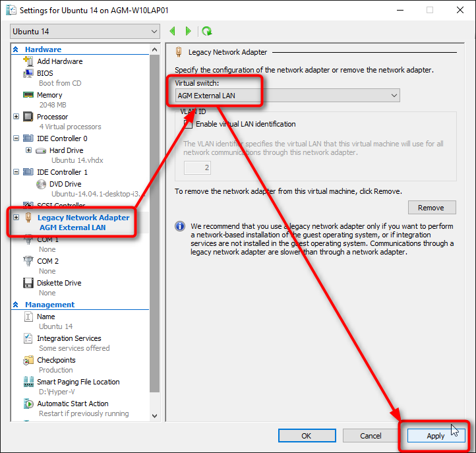476x453 pixels.
Task: Collapse the Management section chevron
Action: tap(16, 305)
